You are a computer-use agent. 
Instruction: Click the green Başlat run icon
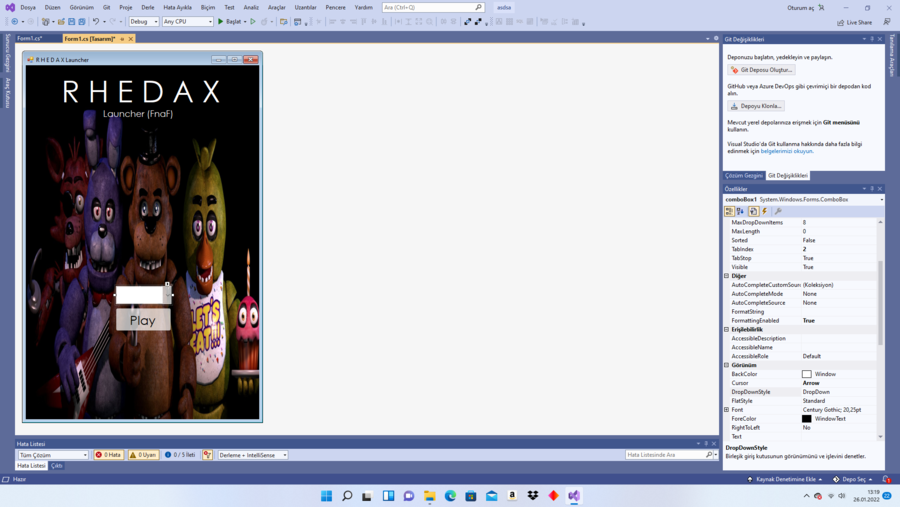220,22
